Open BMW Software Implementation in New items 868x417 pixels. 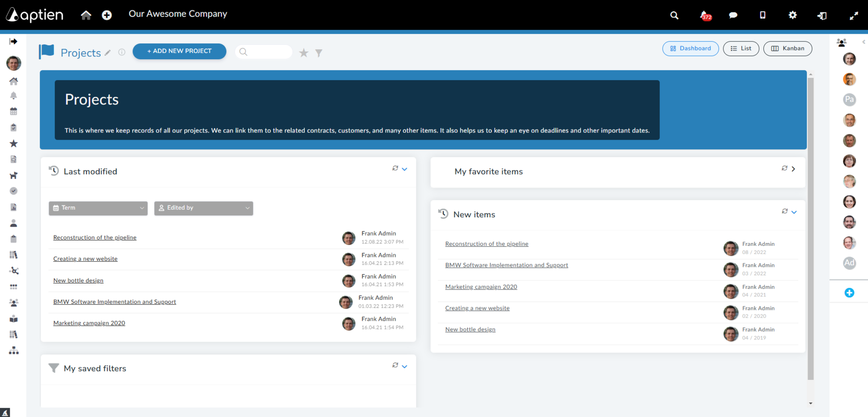tap(507, 265)
